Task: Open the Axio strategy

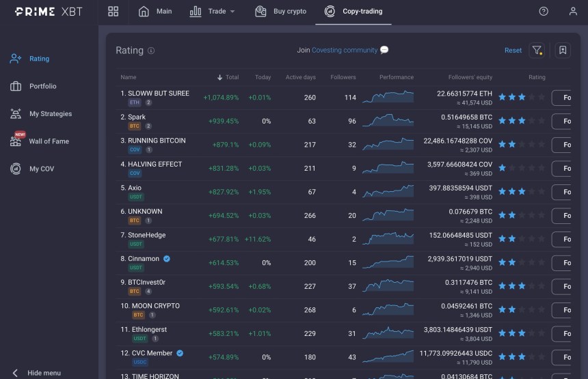Action: coord(134,188)
